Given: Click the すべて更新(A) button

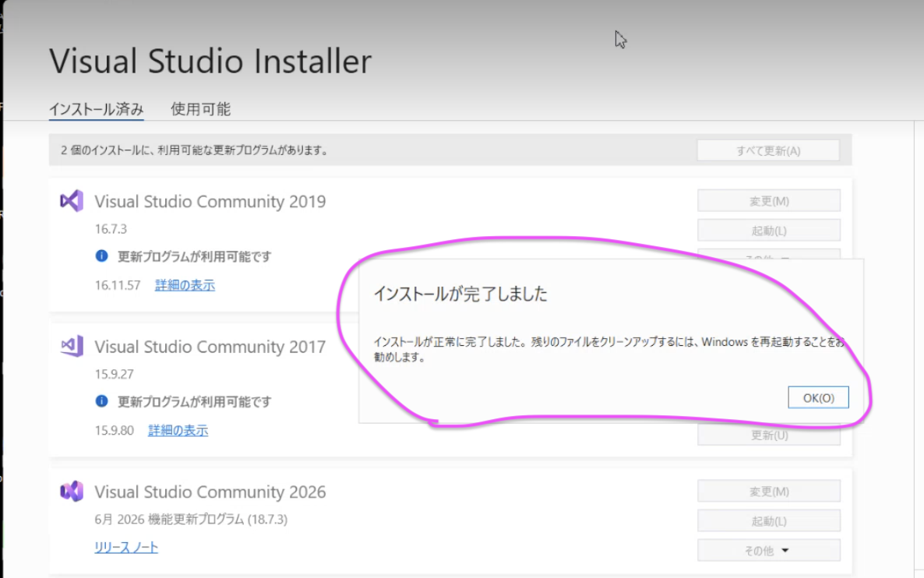Looking at the screenshot, I should (768, 151).
